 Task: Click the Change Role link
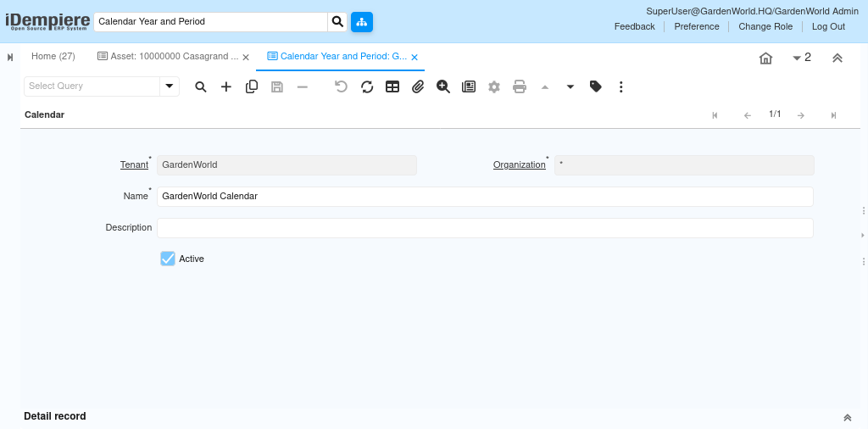pyautogui.click(x=765, y=26)
